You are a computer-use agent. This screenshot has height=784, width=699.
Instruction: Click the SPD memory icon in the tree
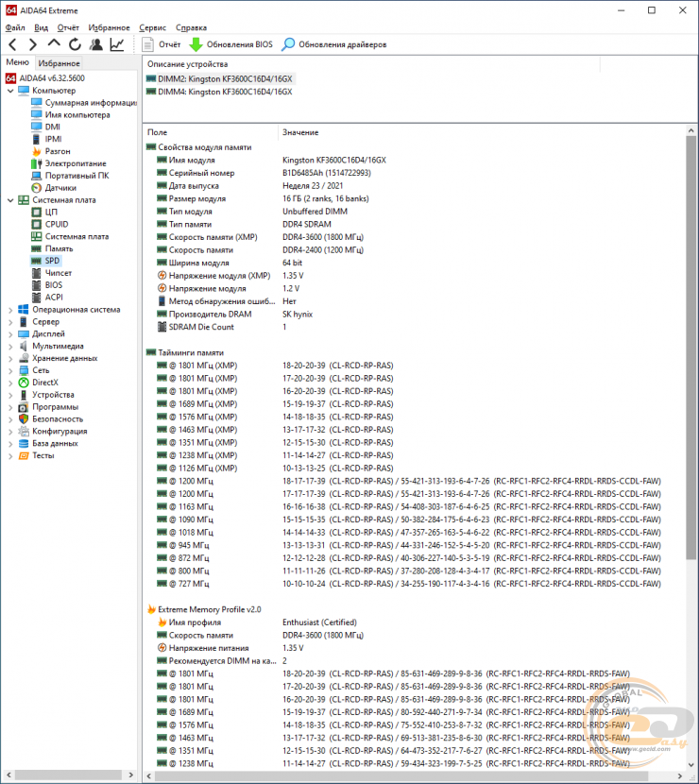tap(36, 261)
